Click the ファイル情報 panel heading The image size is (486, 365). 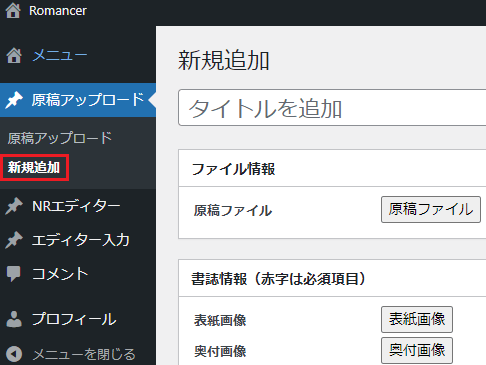pos(233,169)
